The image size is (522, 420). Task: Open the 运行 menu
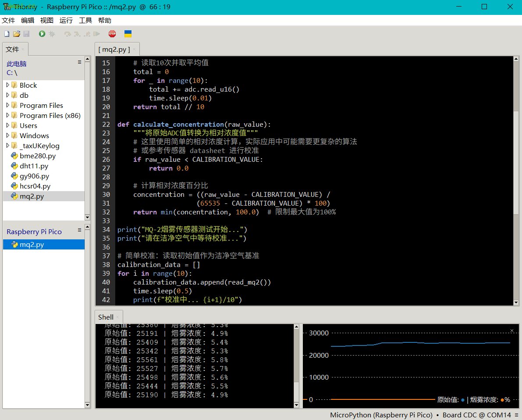click(x=66, y=21)
